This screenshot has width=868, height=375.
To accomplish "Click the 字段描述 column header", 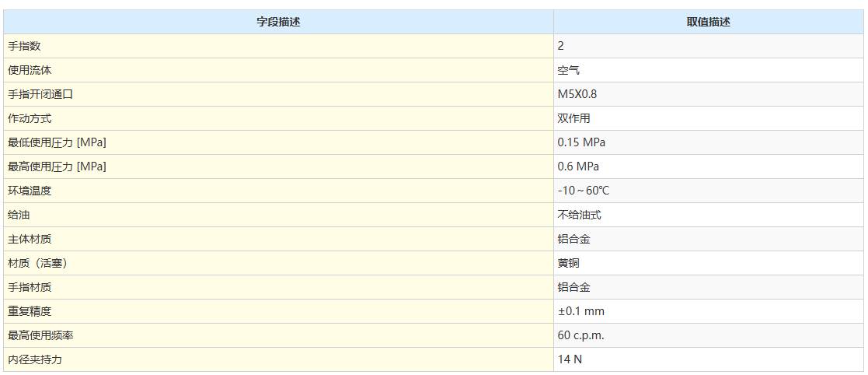I will [278, 22].
